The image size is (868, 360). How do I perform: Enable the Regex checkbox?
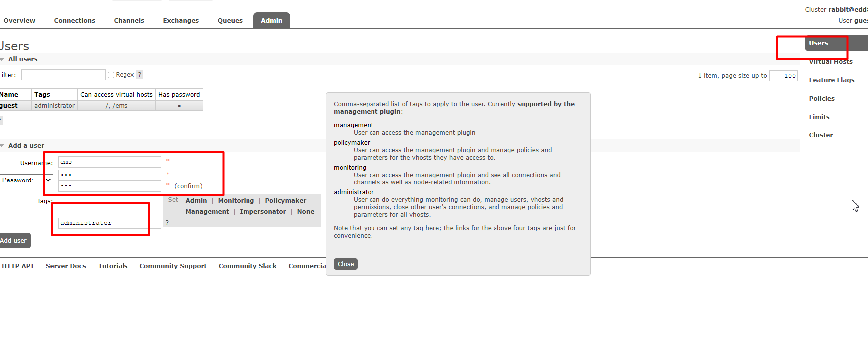[x=111, y=75]
